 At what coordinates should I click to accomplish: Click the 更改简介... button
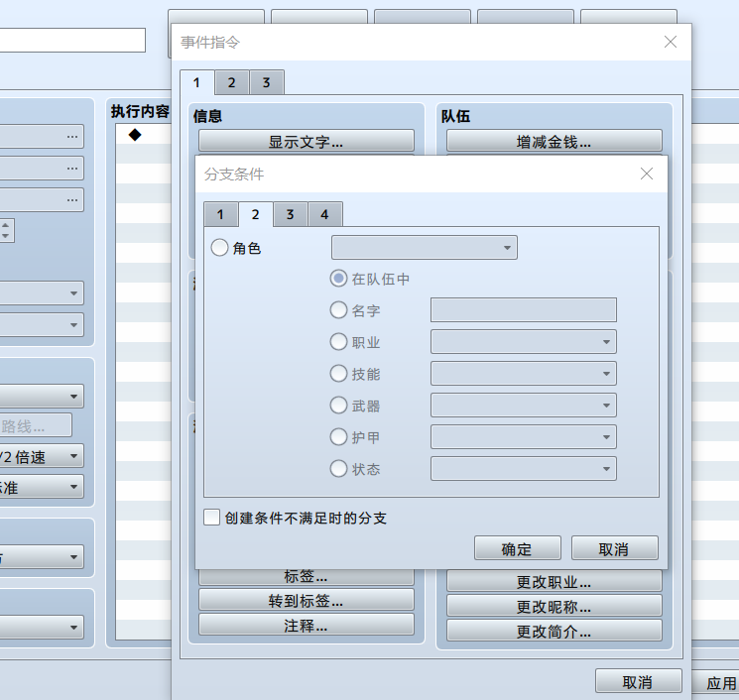click(554, 632)
